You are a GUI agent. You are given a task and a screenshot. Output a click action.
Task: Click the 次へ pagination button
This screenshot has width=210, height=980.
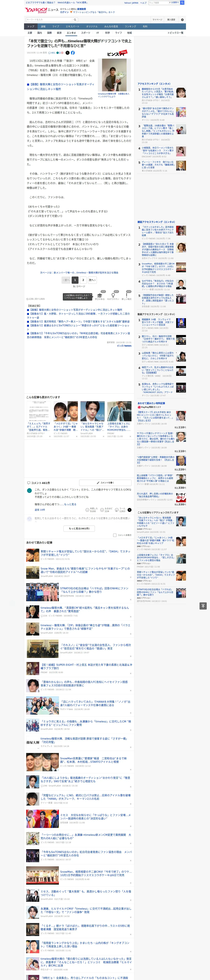coord(92,280)
